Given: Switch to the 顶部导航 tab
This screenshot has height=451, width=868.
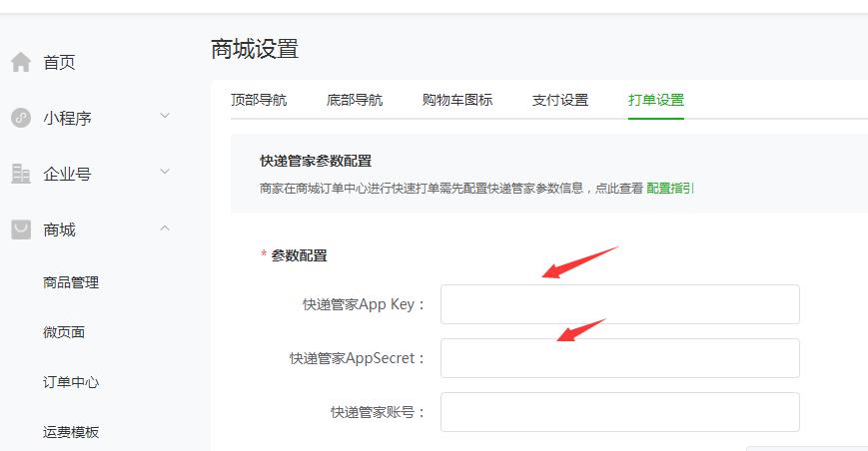Looking at the screenshot, I should [259, 100].
